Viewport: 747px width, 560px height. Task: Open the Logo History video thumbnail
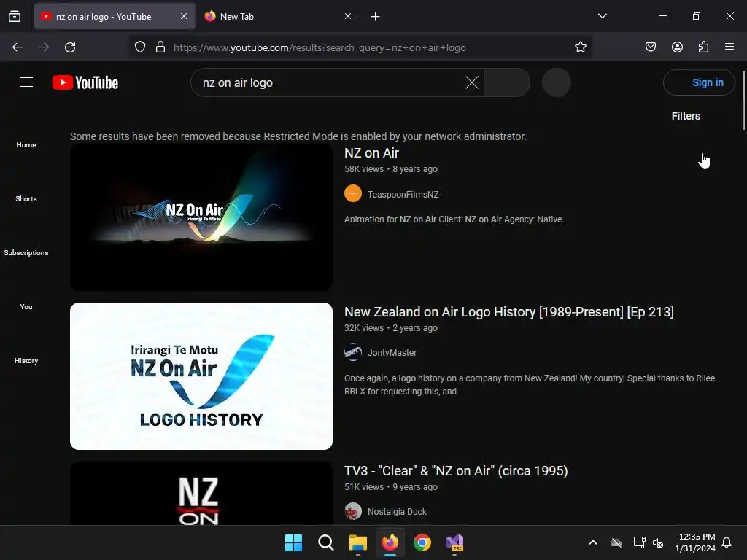tap(201, 376)
